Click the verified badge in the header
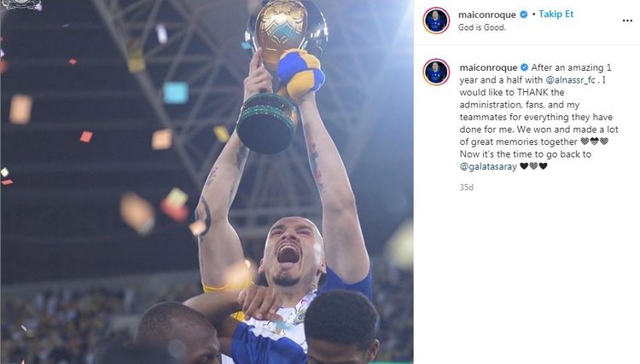 coord(524,14)
